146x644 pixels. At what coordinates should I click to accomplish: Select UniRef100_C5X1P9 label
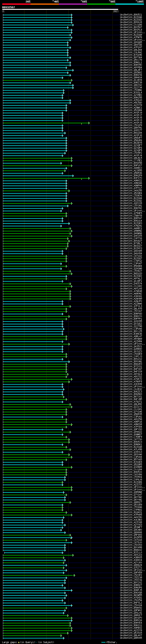click(131, 125)
